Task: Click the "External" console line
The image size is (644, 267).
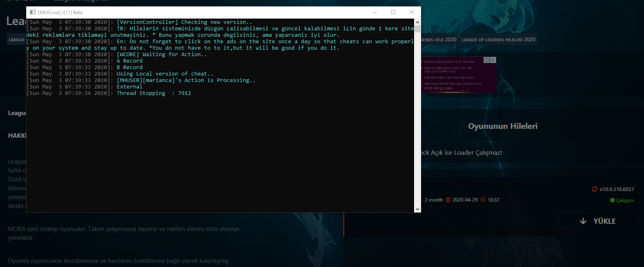Action: pos(130,87)
